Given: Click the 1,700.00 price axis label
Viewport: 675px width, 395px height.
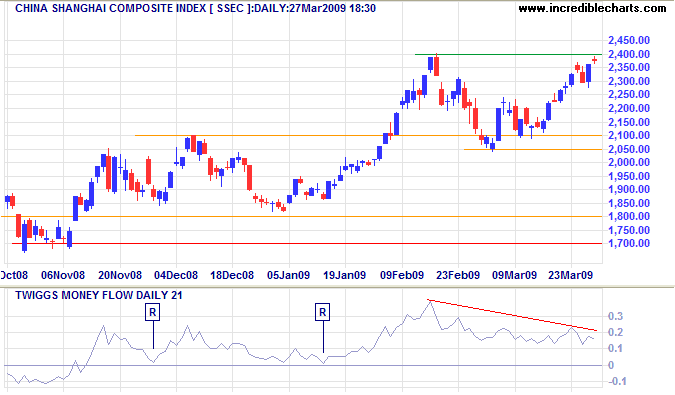Looking at the screenshot, I should click(x=629, y=244).
